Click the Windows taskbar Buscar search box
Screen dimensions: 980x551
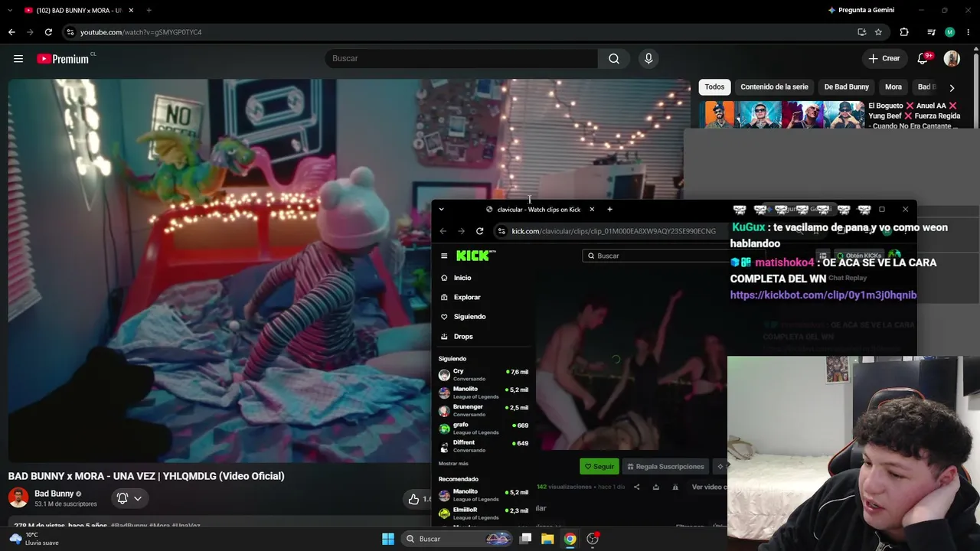[458, 539]
